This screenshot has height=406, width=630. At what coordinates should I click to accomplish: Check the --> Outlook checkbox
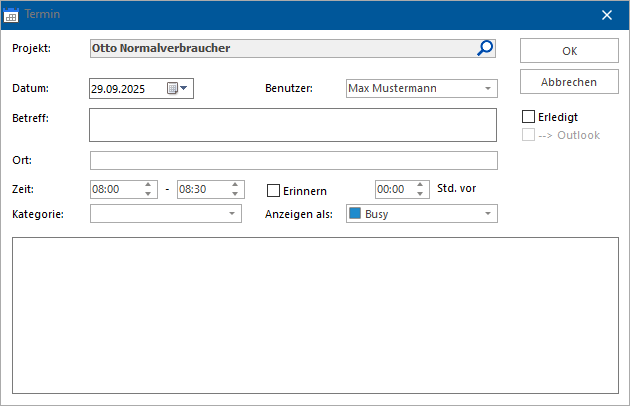point(528,135)
